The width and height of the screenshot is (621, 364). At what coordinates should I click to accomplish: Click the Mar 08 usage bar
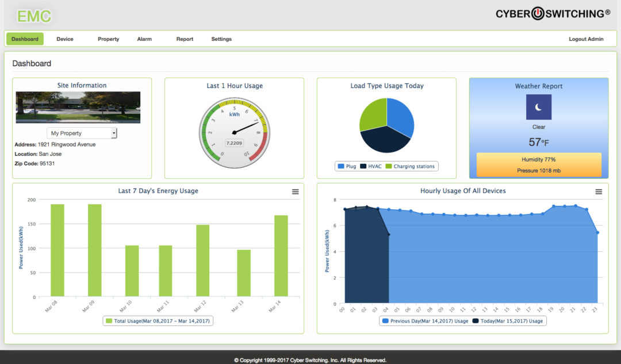tap(57, 250)
